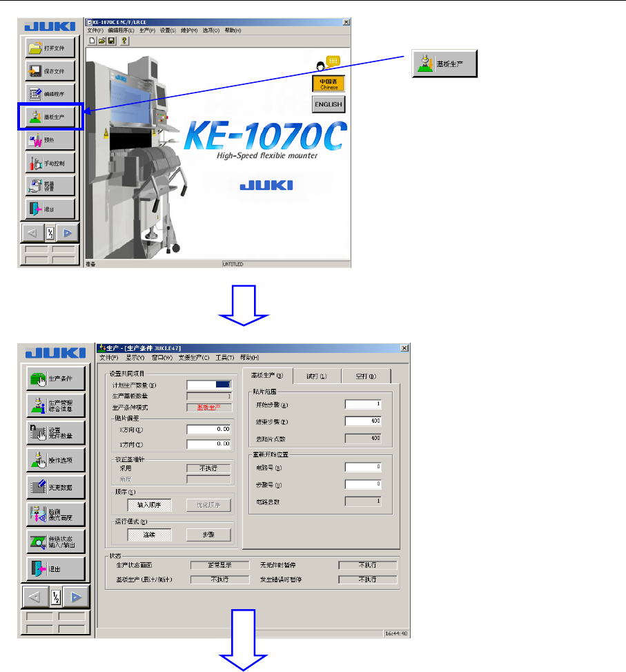
Task: Click Y方向 offset input field
Action: 209,444
